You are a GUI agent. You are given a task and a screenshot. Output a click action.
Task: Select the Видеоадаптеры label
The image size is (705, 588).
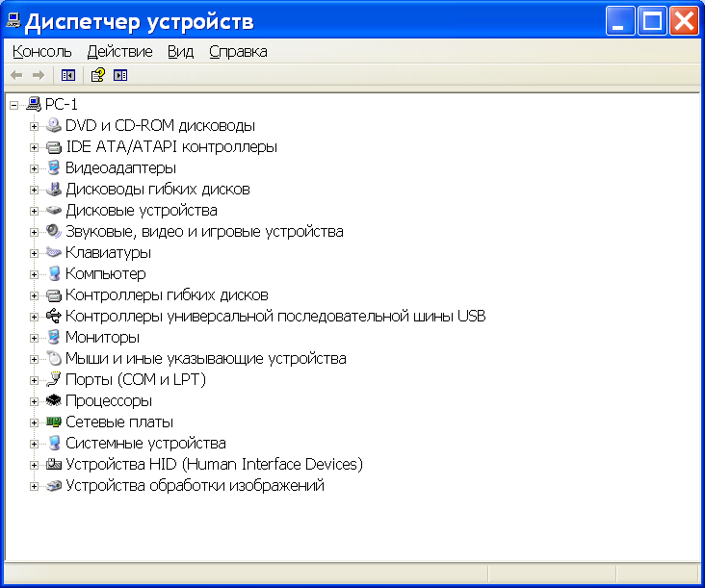(120, 168)
